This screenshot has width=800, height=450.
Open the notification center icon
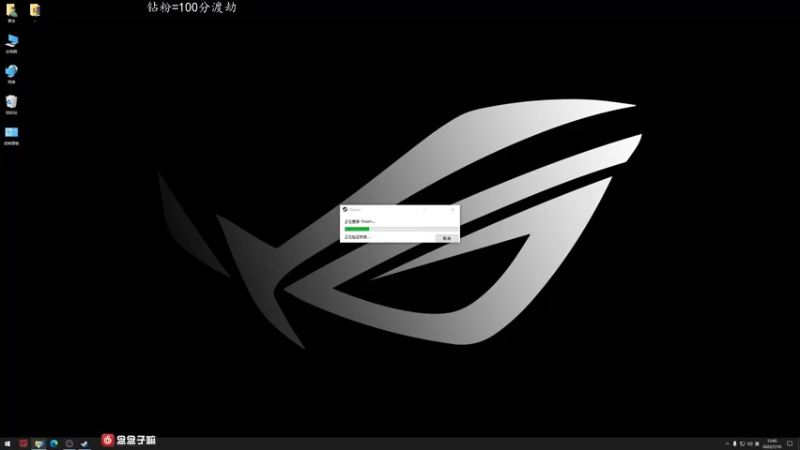point(790,444)
